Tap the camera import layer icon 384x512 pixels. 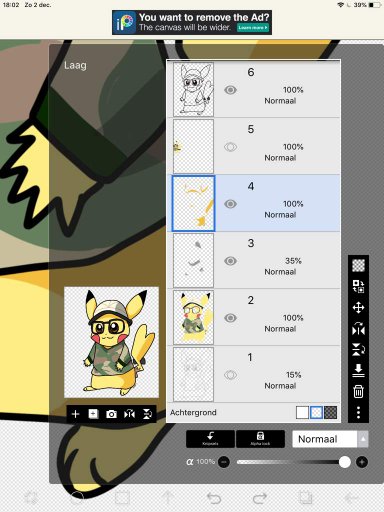point(111,414)
